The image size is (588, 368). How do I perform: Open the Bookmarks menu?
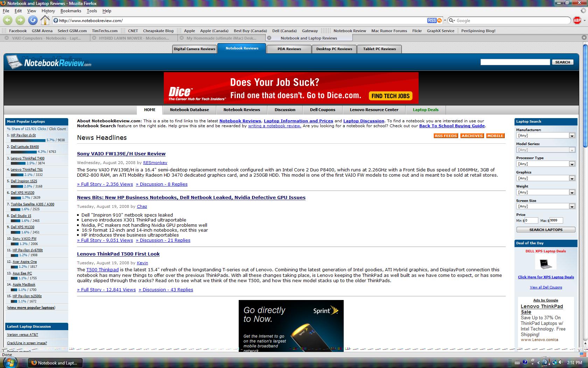click(71, 11)
